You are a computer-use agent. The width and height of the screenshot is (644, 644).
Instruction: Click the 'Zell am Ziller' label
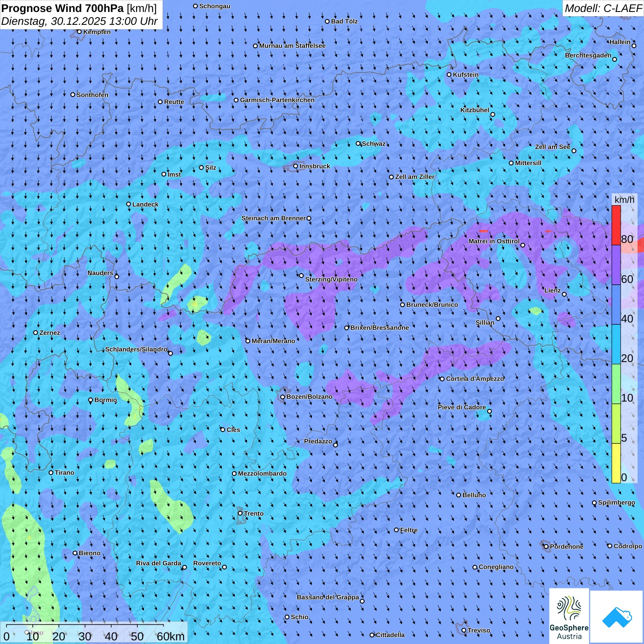click(415, 177)
